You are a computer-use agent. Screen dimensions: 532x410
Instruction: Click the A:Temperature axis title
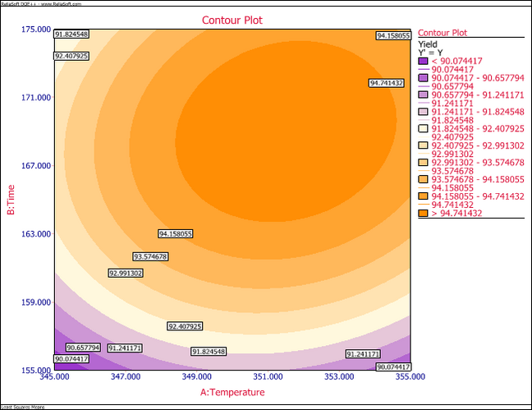[x=232, y=393]
